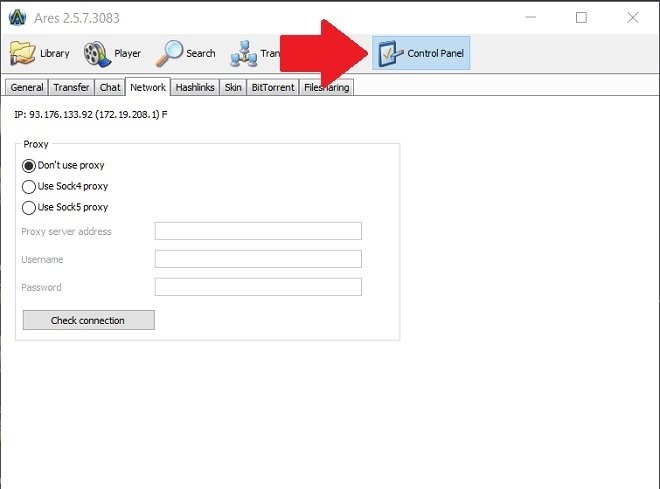Switch to the BitTorrent tab
This screenshot has height=489, width=660.
(273, 88)
